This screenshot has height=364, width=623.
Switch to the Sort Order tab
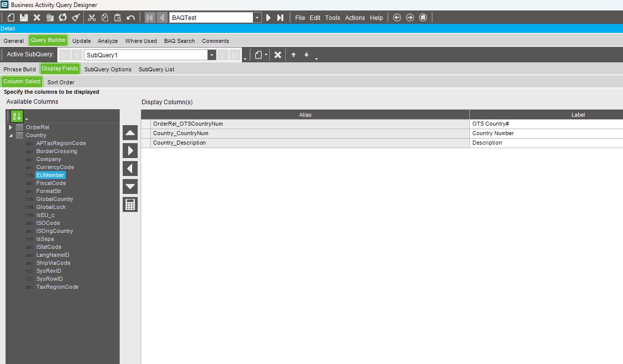pos(61,82)
